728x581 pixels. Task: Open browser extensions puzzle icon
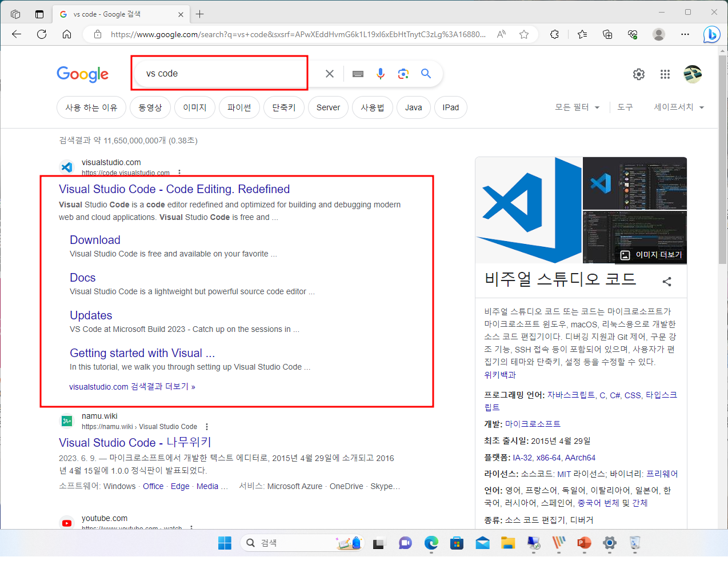(x=554, y=34)
